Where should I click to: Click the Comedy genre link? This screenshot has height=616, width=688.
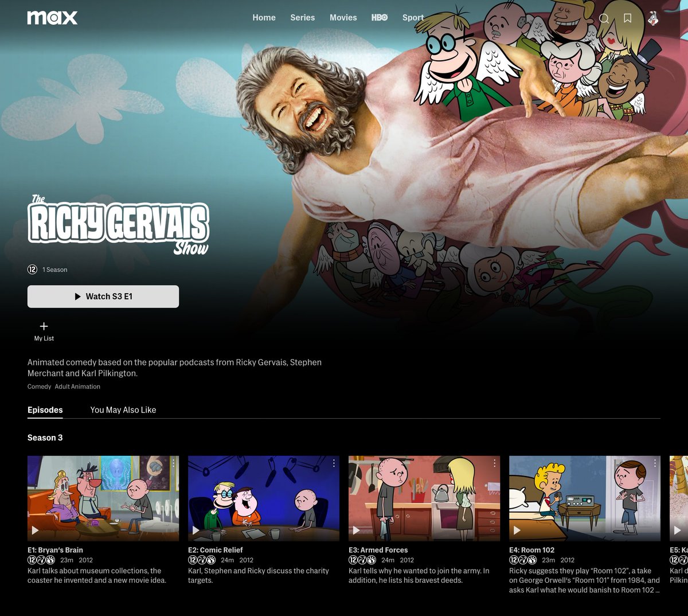coord(40,387)
